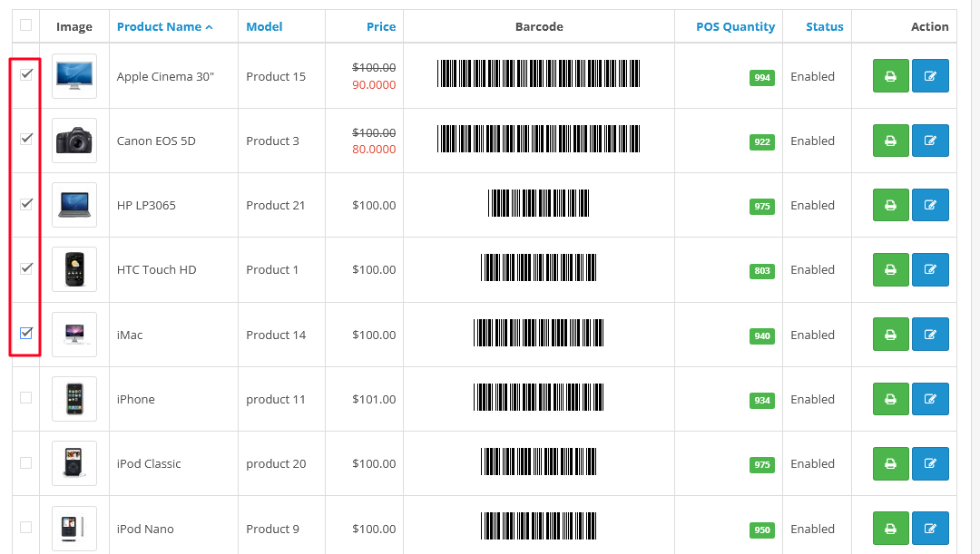This screenshot has width=980, height=554.
Task: Click the Canon EOS 5D barcode
Action: (x=538, y=139)
